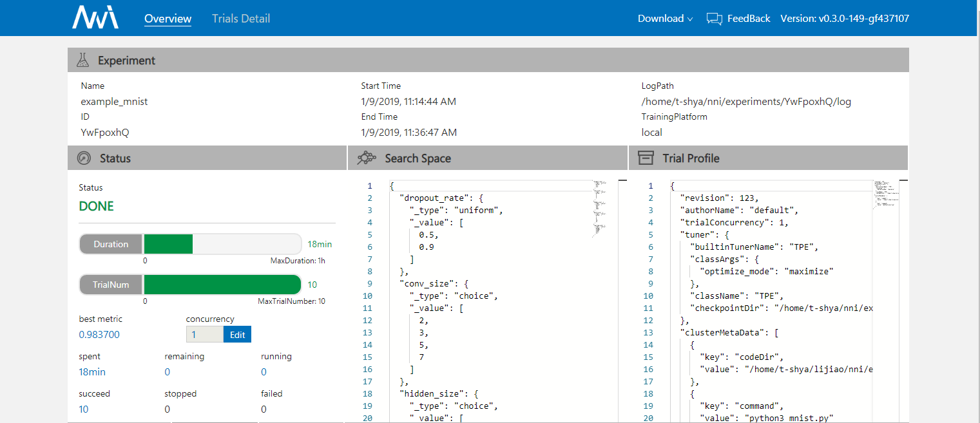The width and height of the screenshot is (980, 423).
Task: Click the Search Space code minimap
Action: (599, 206)
